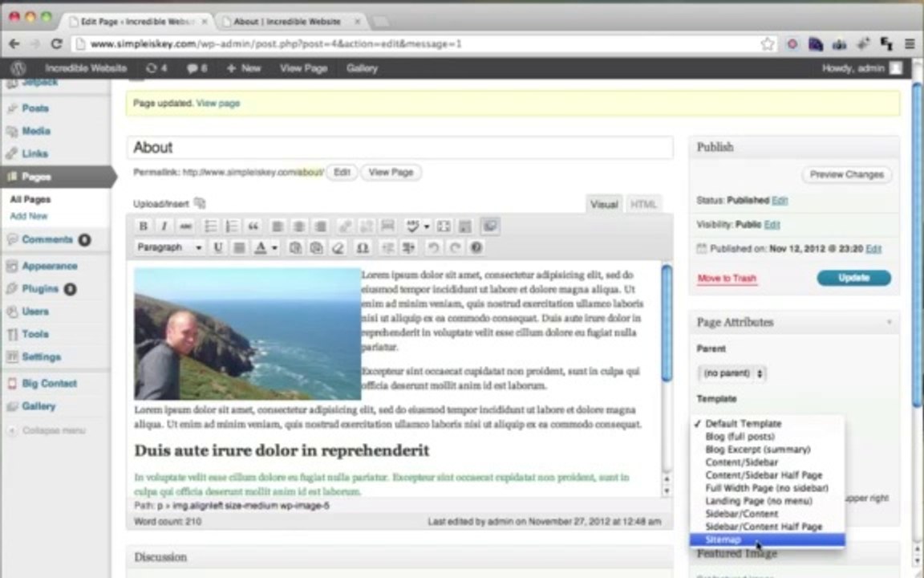Click the cliffside photo in editor

[x=248, y=334]
